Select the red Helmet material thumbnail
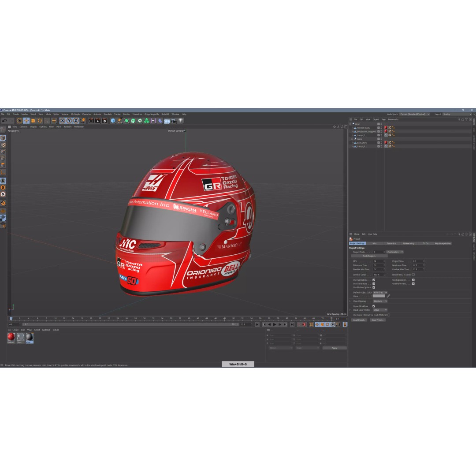Screen dimensions: 476x476 11,337
